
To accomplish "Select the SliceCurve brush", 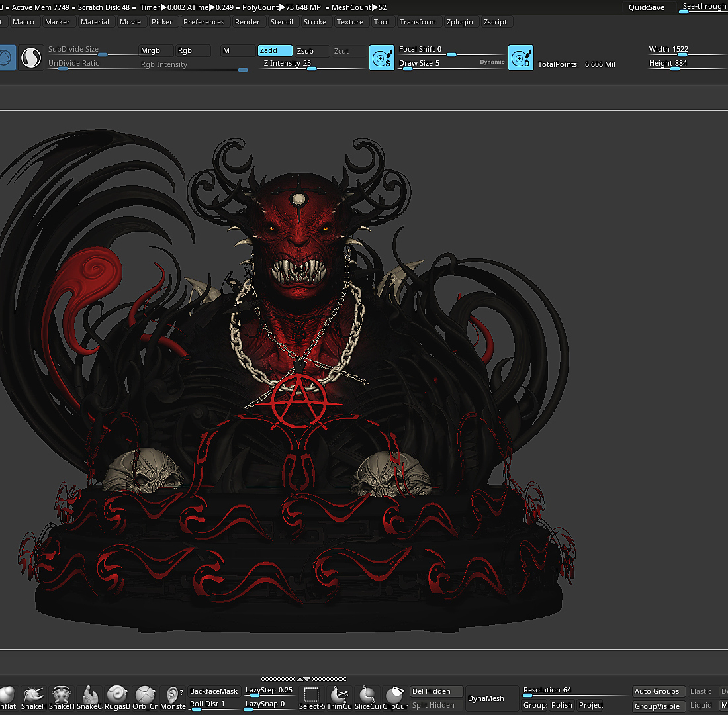I will (367, 698).
